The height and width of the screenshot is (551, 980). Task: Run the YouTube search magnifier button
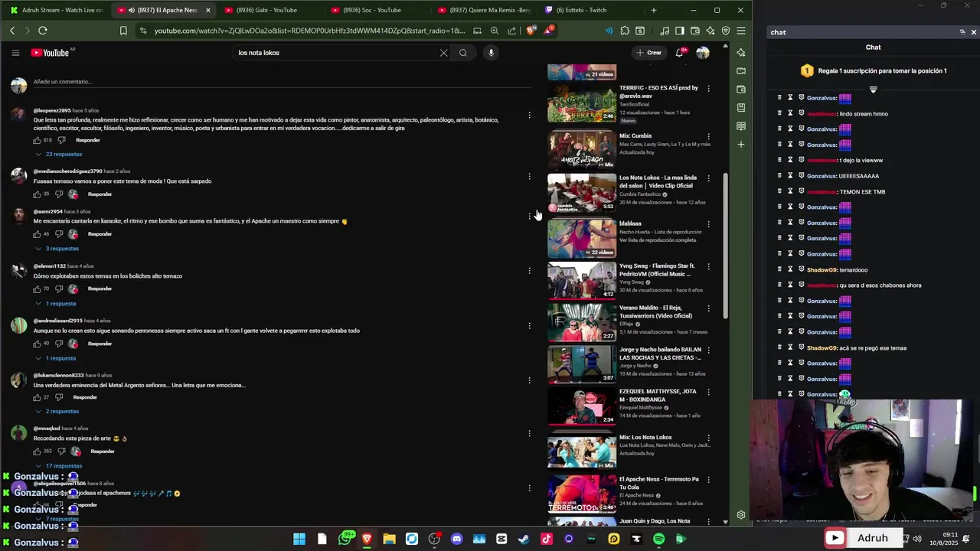(463, 53)
